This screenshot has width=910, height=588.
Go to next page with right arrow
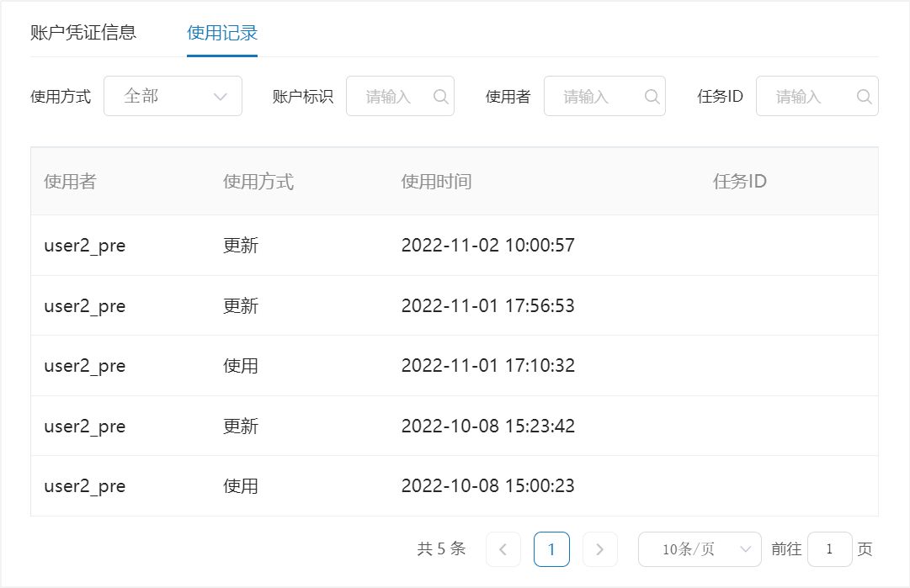(600, 549)
